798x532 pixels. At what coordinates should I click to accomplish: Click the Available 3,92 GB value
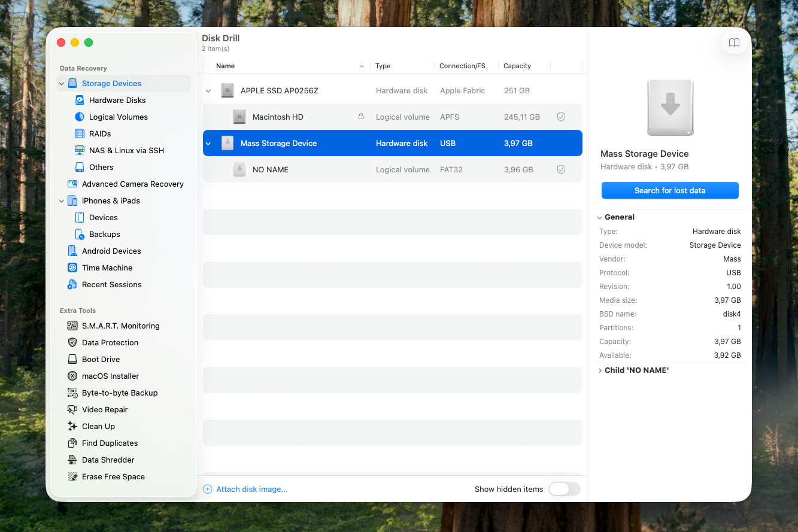(x=727, y=355)
